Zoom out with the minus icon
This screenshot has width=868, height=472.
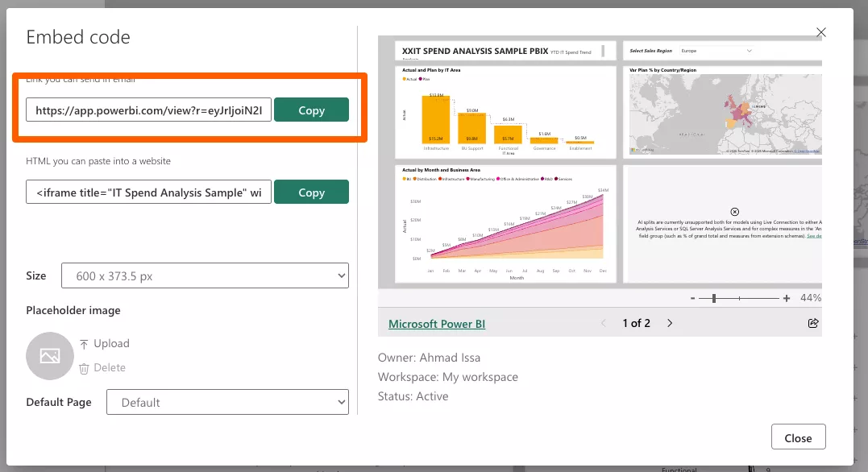692,298
